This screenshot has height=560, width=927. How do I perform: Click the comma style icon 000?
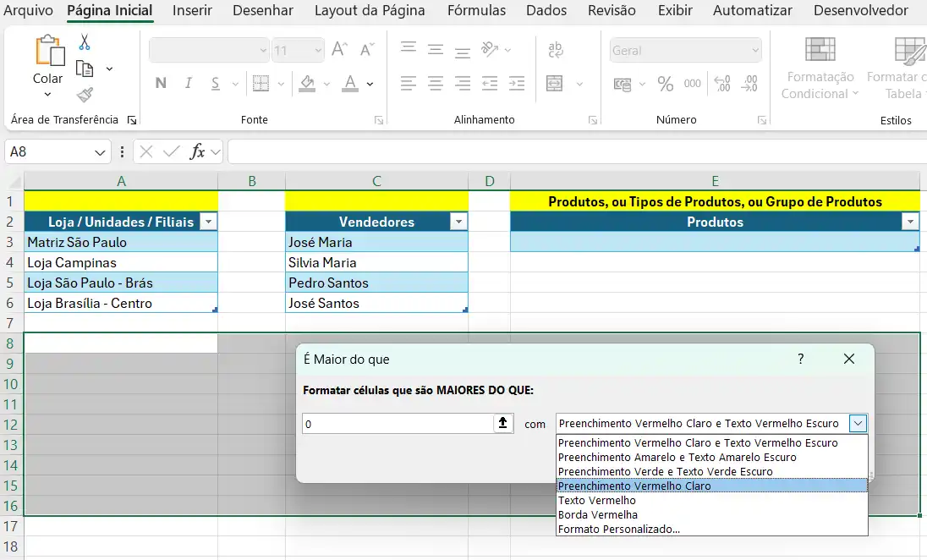pyautogui.click(x=693, y=83)
